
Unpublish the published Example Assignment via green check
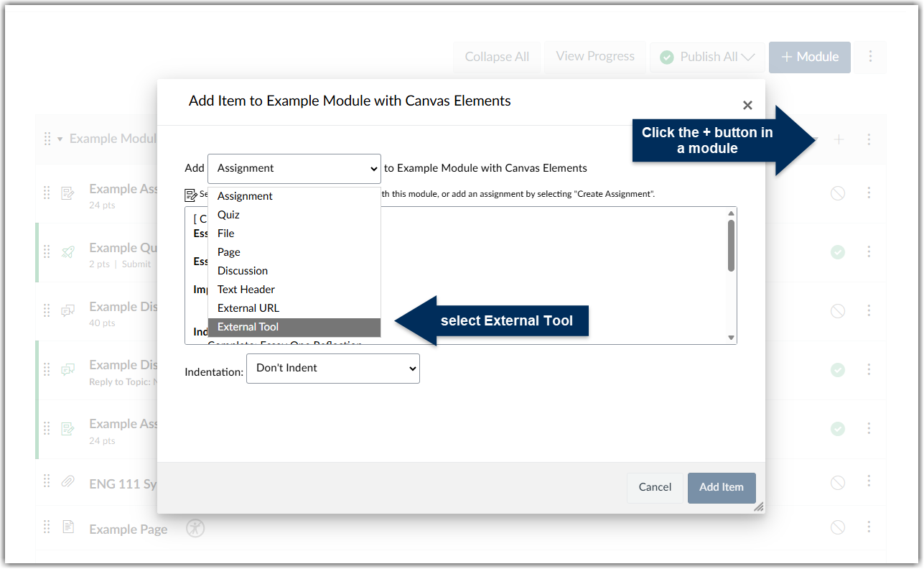click(837, 429)
